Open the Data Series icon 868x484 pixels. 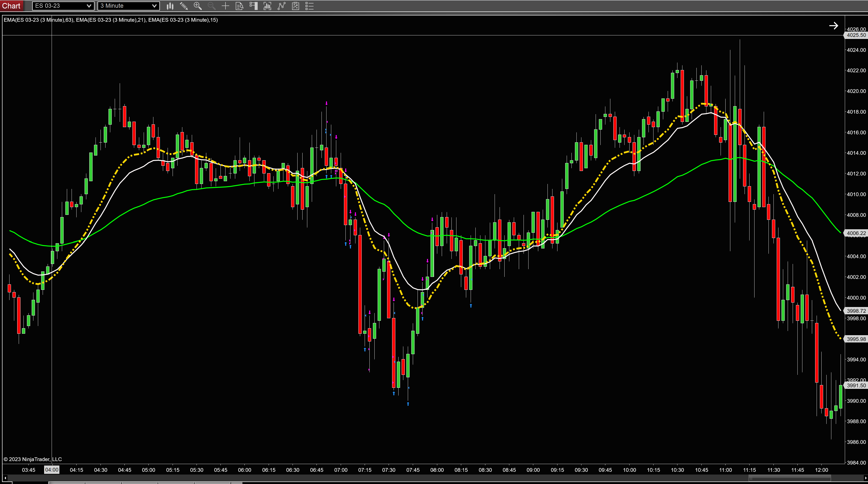267,6
